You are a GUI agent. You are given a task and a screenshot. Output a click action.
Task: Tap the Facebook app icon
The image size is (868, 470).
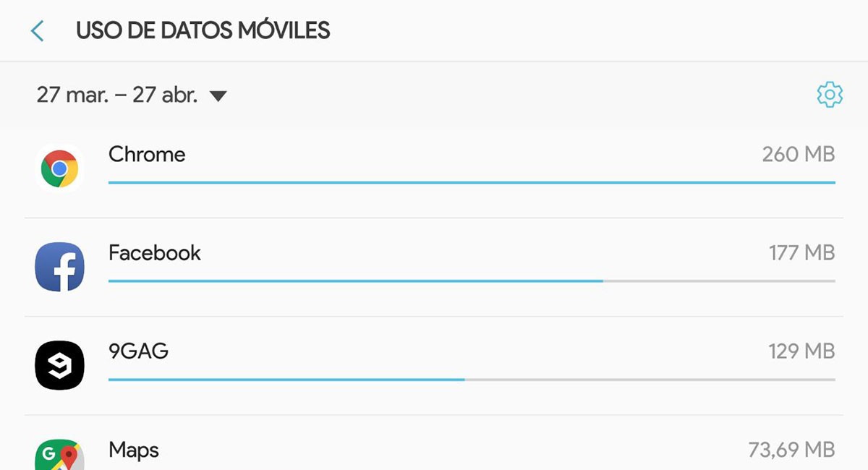[x=59, y=267]
